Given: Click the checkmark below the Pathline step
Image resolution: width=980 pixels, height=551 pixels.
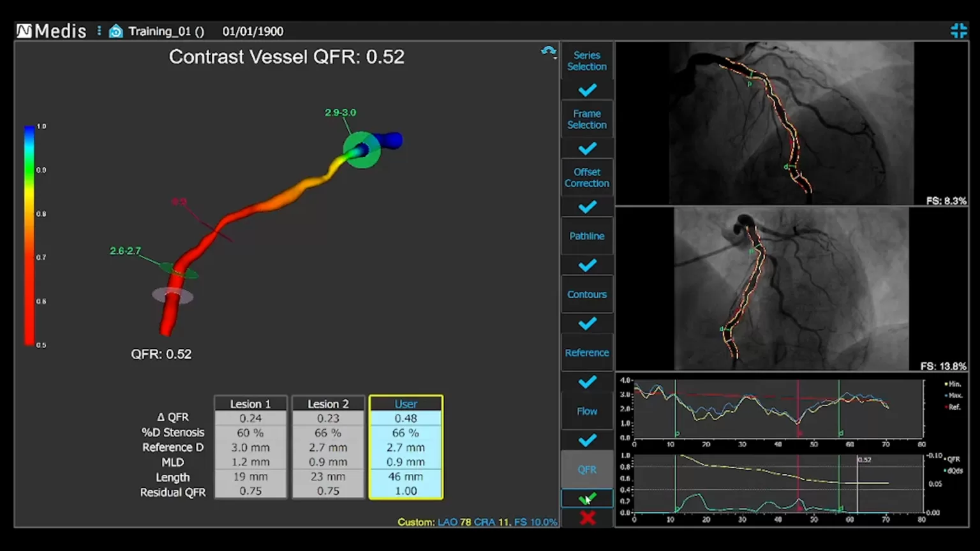Looking at the screenshot, I should point(587,265).
